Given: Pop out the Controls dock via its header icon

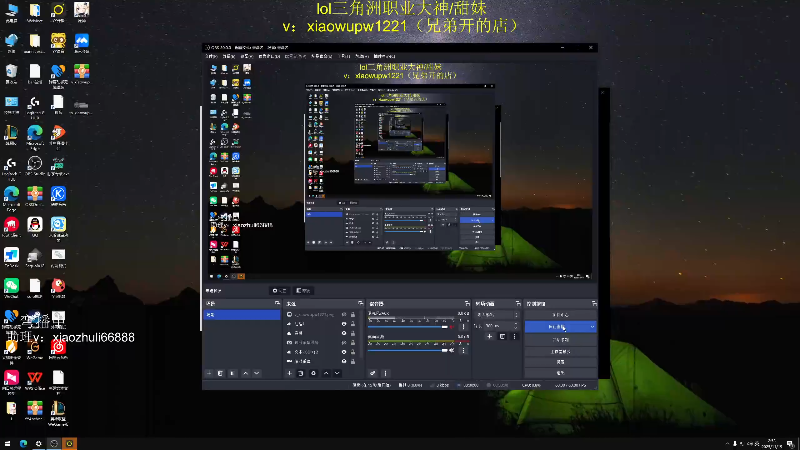Looking at the screenshot, I should 594,304.
